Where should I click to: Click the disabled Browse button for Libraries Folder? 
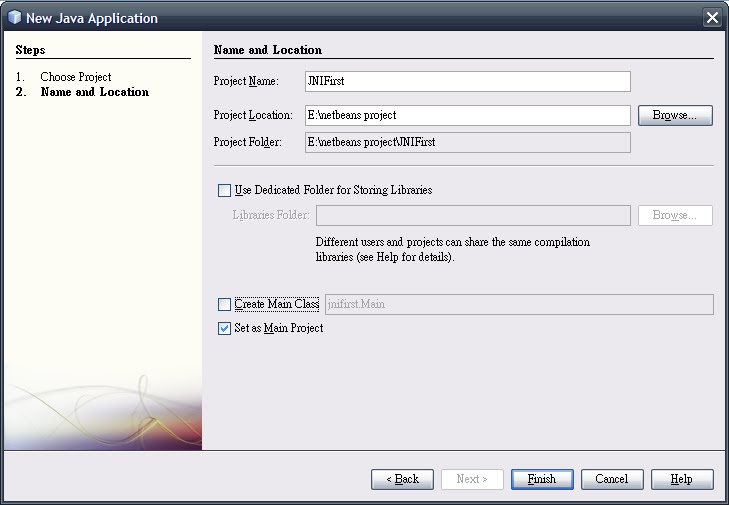(x=675, y=215)
